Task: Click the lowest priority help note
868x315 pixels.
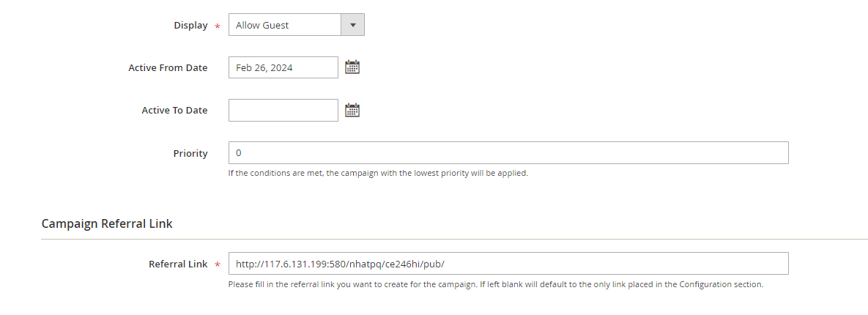Action: point(378,174)
